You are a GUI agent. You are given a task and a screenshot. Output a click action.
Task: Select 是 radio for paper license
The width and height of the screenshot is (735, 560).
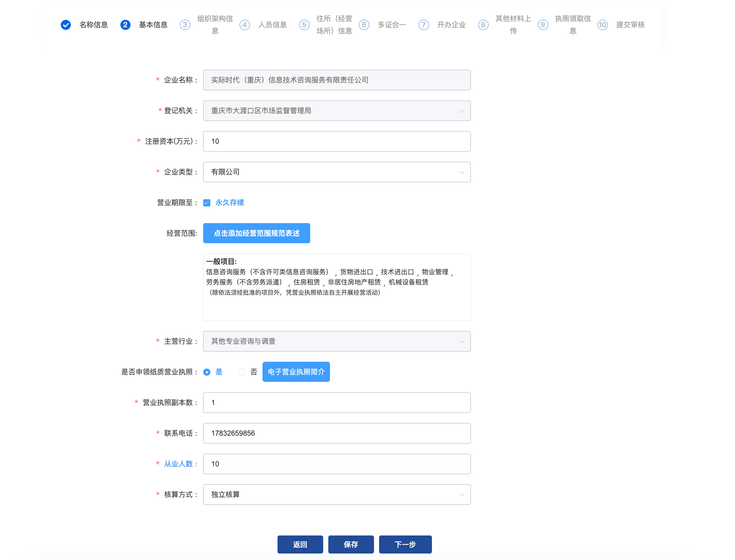(207, 372)
